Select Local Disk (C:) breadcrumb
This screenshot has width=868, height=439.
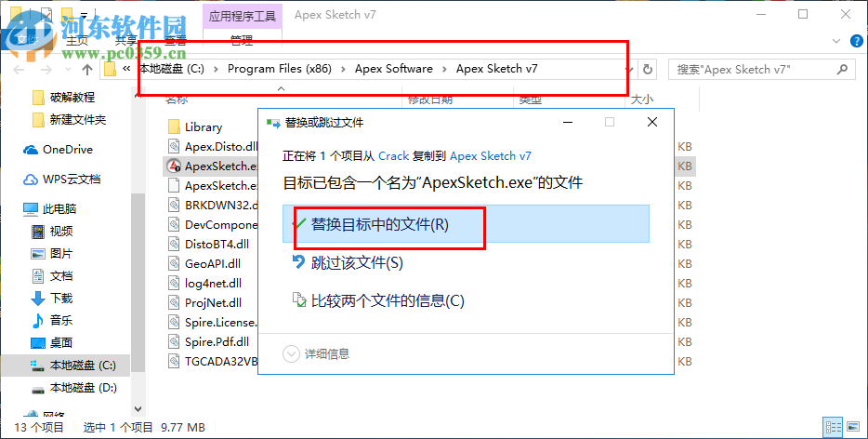coord(172,69)
